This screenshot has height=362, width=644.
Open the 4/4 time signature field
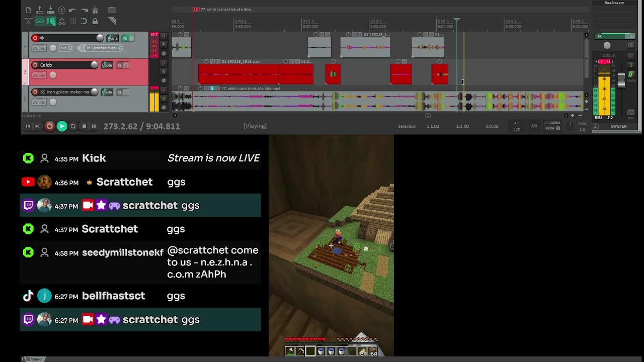point(534,126)
